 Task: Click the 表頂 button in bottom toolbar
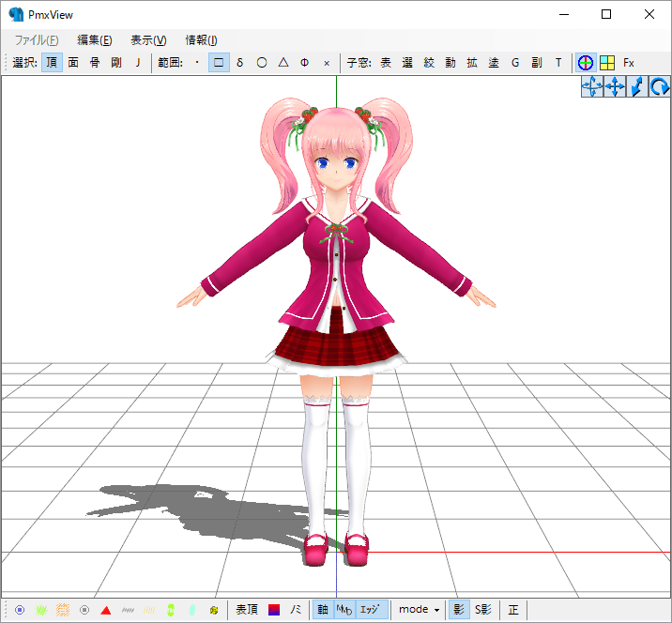[247, 610]
